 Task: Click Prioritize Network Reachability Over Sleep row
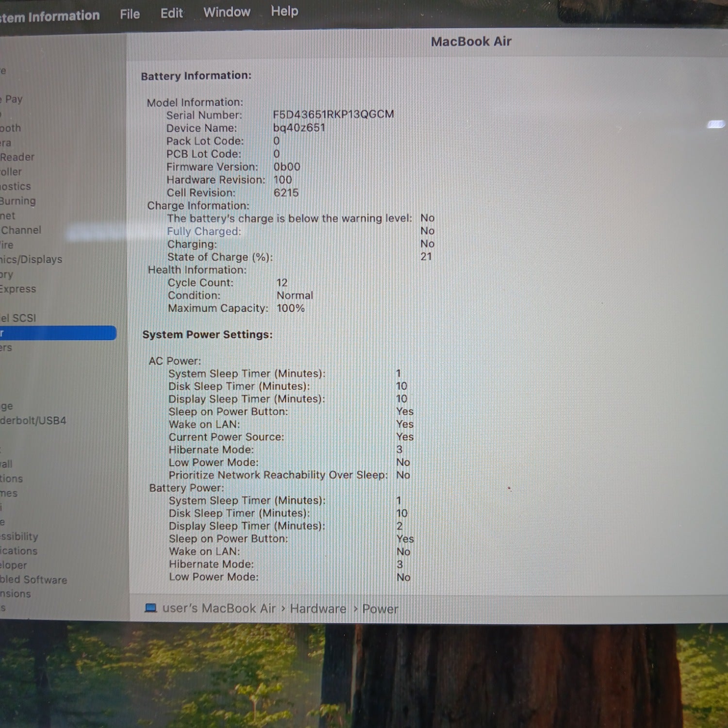[x=290, y=475]
